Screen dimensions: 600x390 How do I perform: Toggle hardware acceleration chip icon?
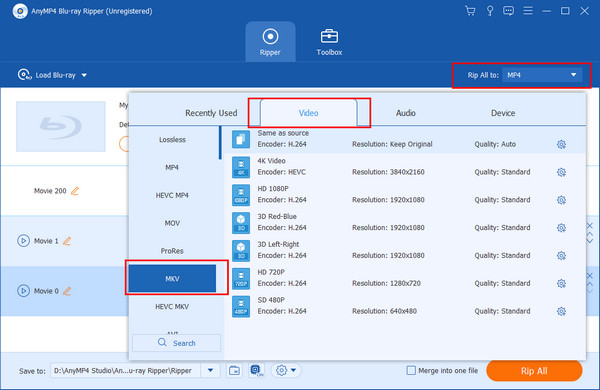point(256,370)
